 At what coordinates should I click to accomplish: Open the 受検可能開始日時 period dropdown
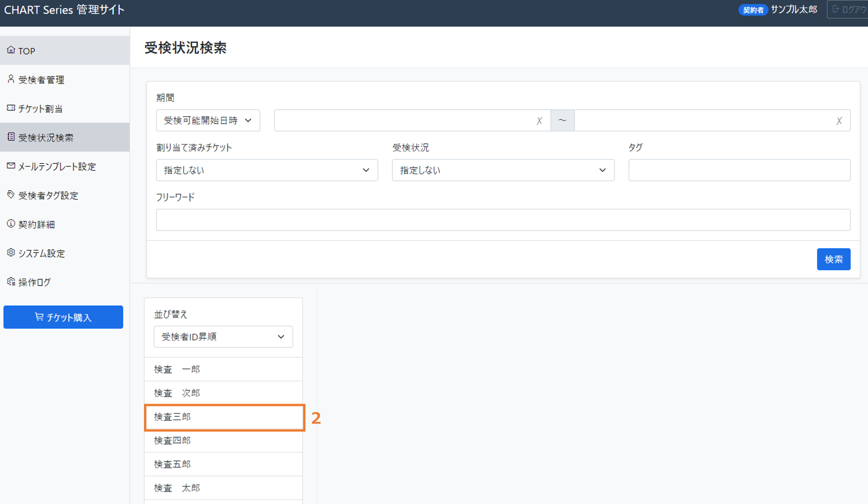(208, 120)
